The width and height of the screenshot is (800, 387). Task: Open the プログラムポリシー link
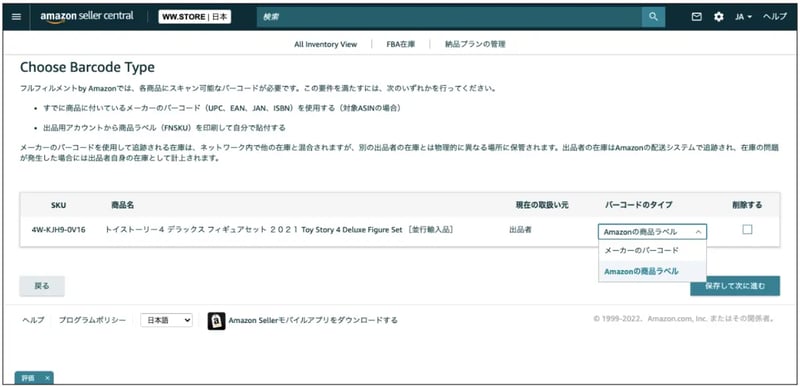point(92,320)
